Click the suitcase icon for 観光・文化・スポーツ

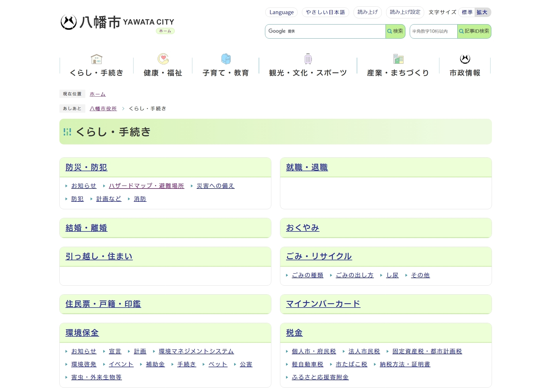point(308,59)
